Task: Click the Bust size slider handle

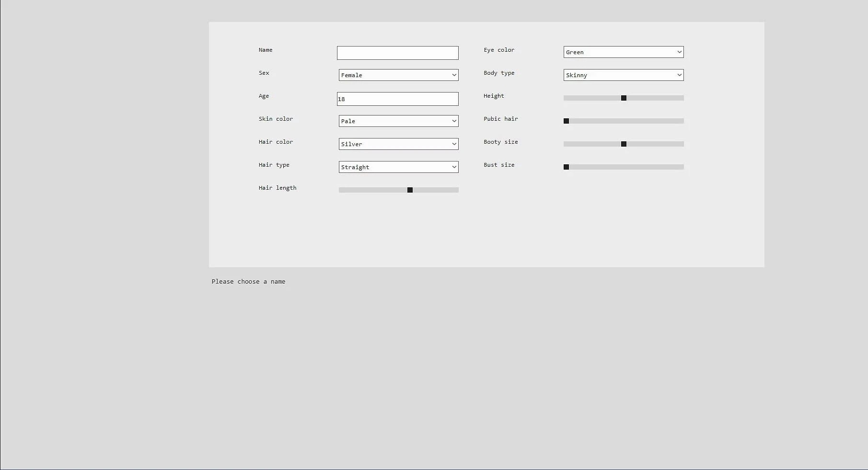Action: click(x=566, y=167)
